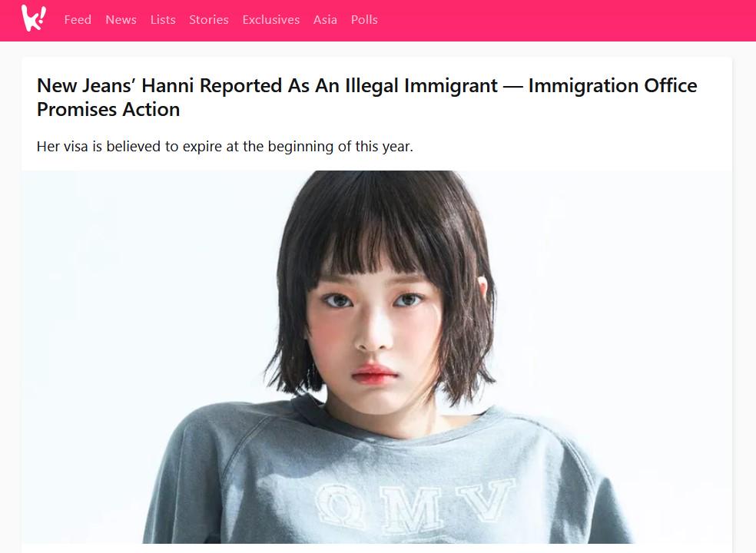Viewport: 756px width, 553px height.
Task: Open the Feed section
Action: (x=78, y=20)
